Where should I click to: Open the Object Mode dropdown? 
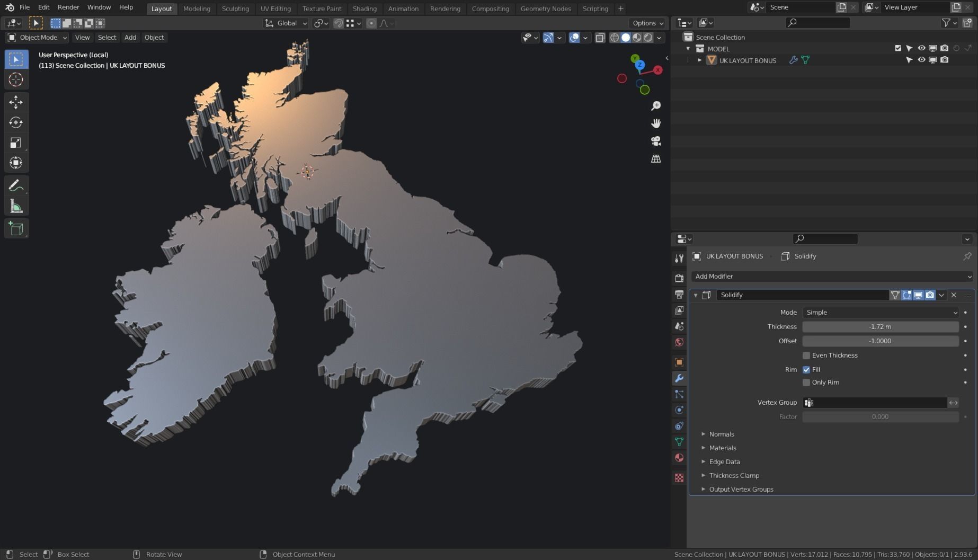tap(37, 38)
